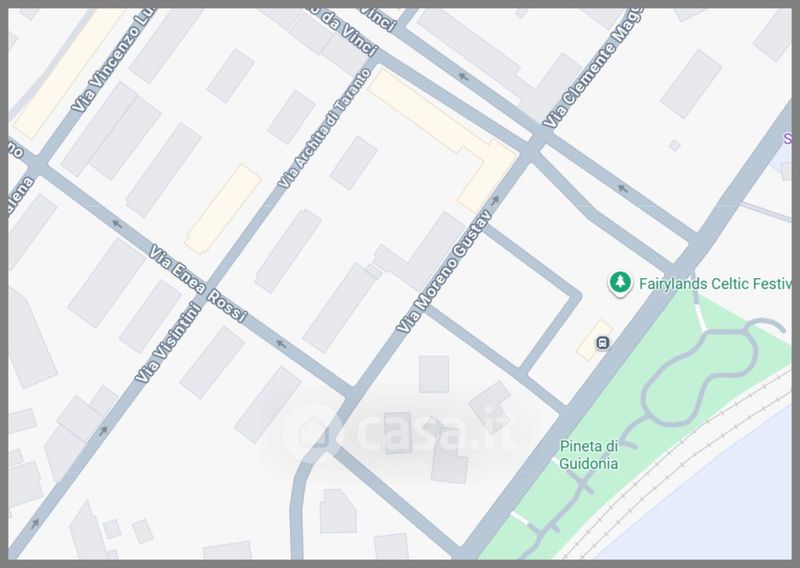Click the Via Visintini street label

168,342
